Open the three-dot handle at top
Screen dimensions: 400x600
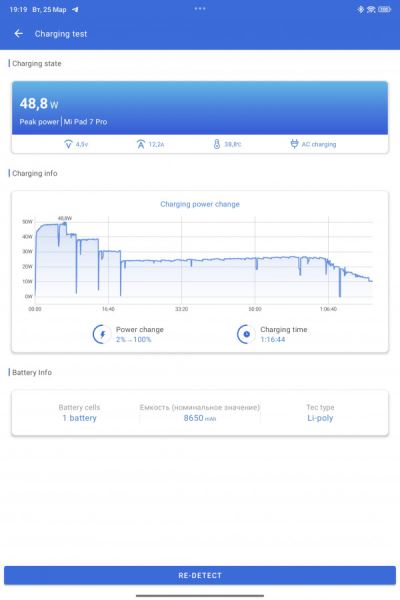(200, 8)
